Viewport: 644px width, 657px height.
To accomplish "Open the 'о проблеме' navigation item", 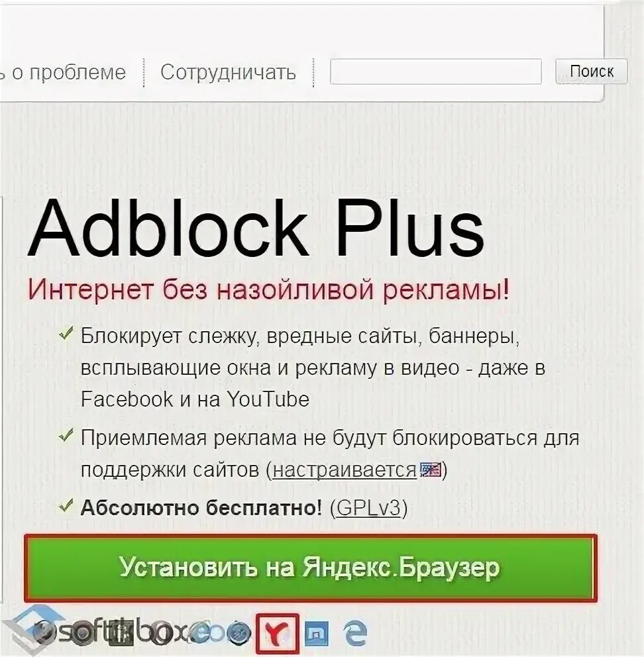I will tap(69, 72).
